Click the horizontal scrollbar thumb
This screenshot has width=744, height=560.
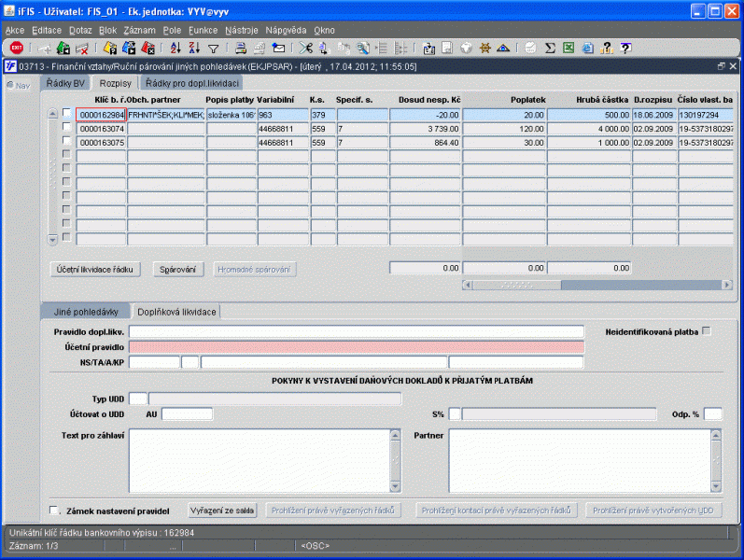[x=517, y=285]
